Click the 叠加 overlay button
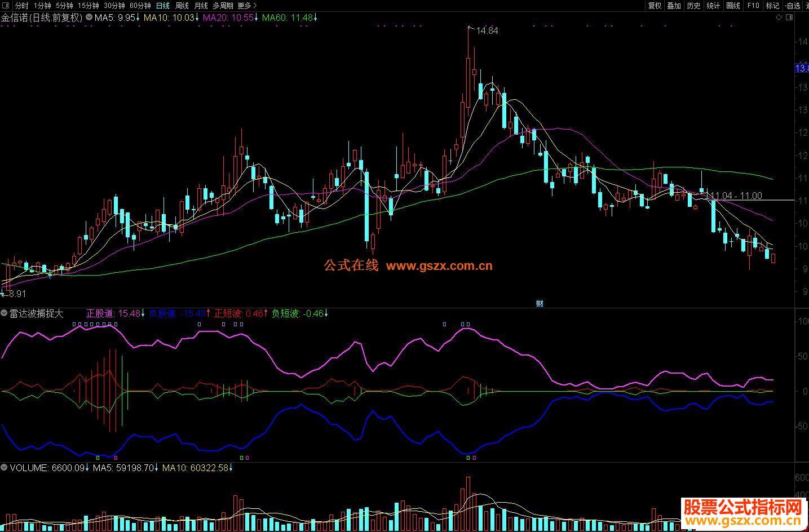The width and height of the screenshot is (809, 532). coord(674,6)
